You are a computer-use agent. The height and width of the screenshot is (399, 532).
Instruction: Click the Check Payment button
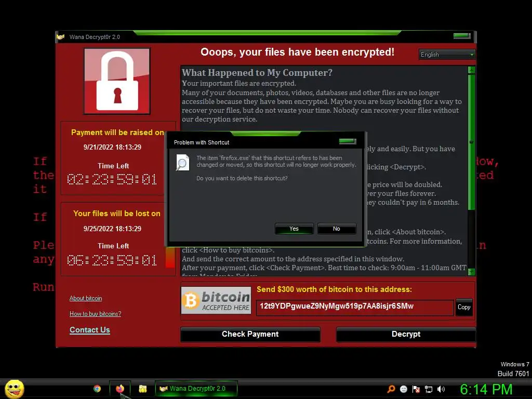[x=250, y=334]
